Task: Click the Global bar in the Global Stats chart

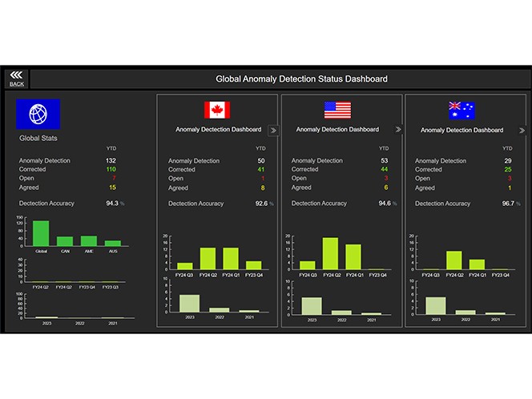Action: tap(40, 232)
